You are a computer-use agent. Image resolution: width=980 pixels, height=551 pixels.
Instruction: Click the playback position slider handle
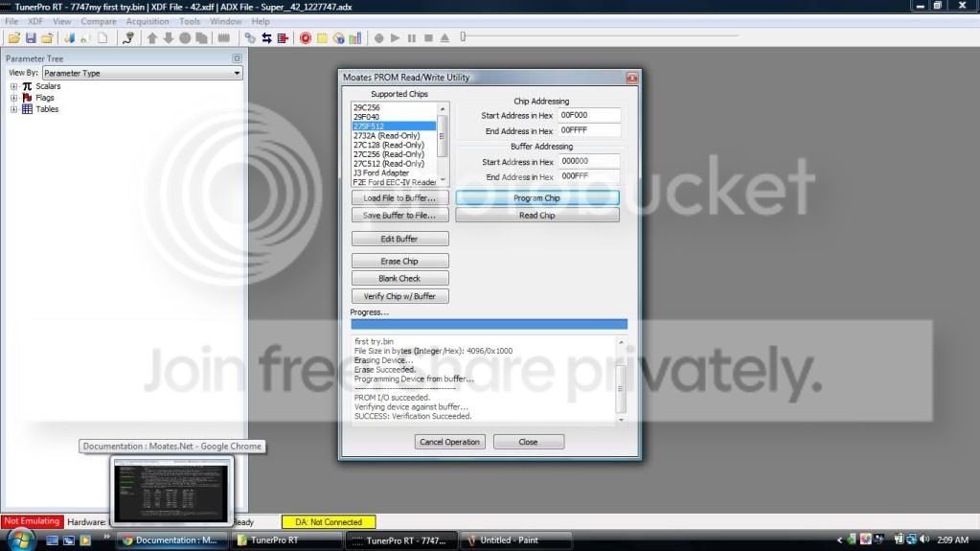click(x=463, y=37)
